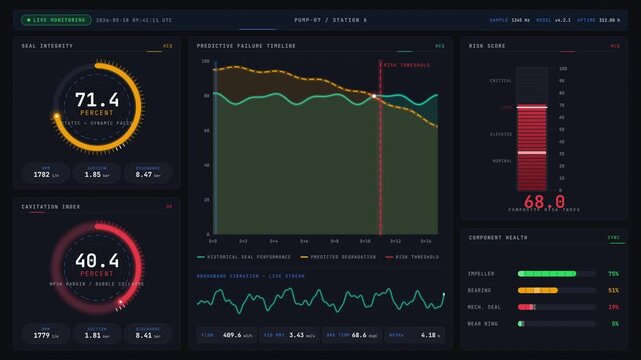
Task: Click the 1779 RPM chip under Cavitation Index
Action: click(46, 333)
